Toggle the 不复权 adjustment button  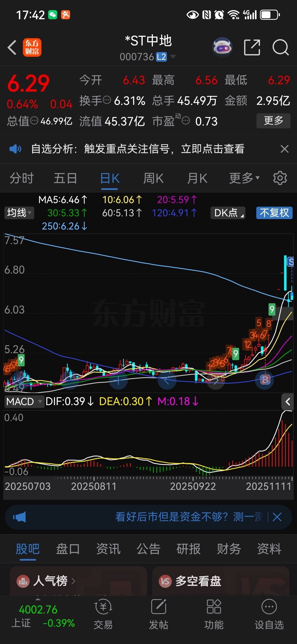click(274, 213)
